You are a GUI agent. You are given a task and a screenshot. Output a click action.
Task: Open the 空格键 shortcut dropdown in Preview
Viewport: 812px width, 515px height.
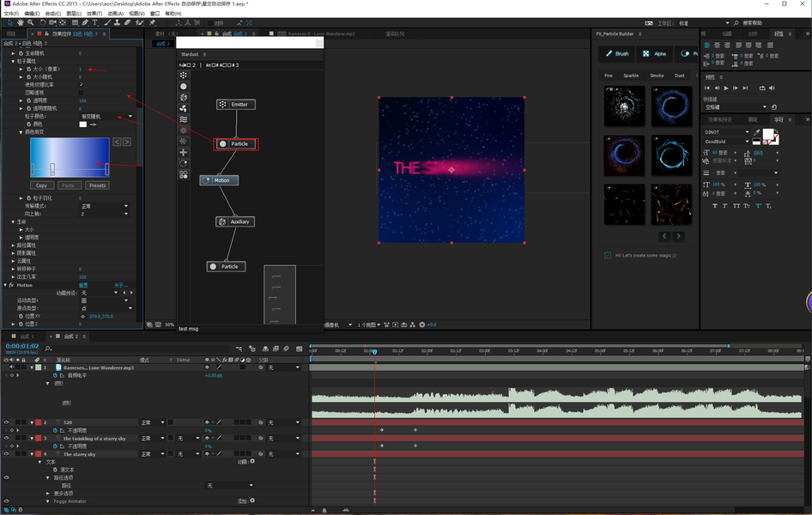click(736, 107)
